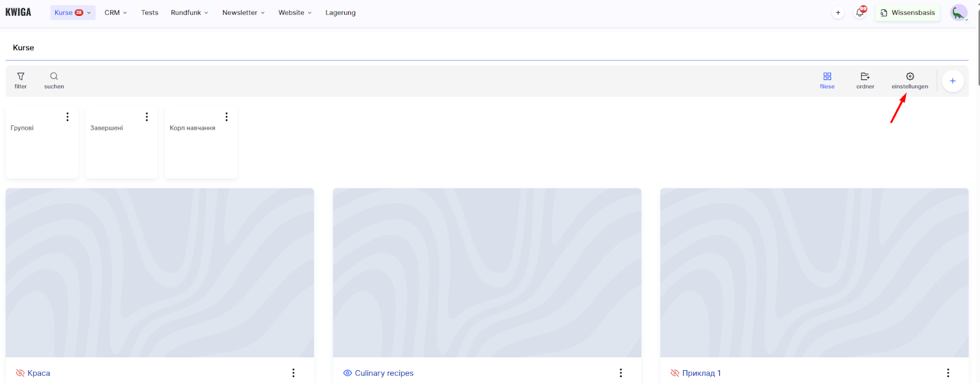Open three-dot menu on Групові folder
This screenshot has width=980, height=383.
tap(67, 117)
